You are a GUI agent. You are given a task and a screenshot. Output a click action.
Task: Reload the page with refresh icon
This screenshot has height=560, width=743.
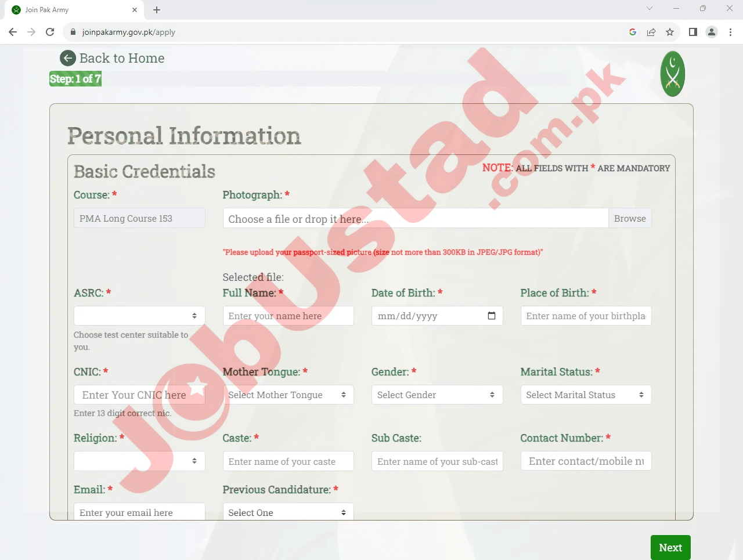(x=50, y=32)
